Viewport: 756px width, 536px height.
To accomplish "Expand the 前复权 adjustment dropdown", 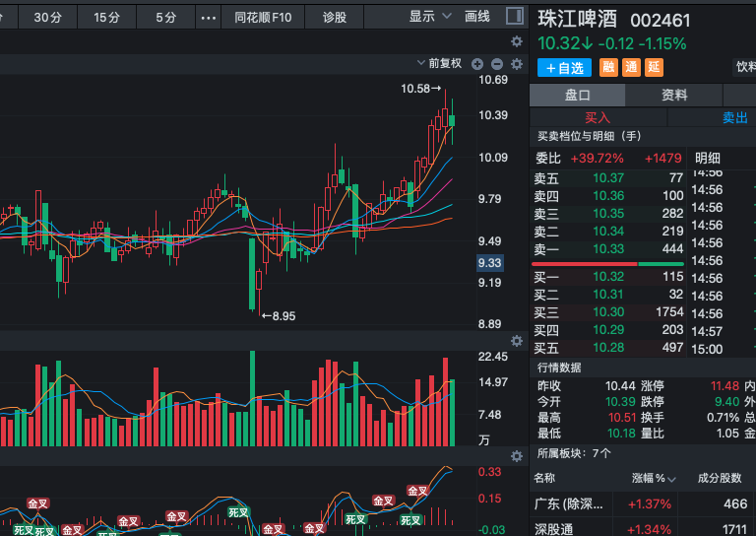I will [x=439, y=63].
